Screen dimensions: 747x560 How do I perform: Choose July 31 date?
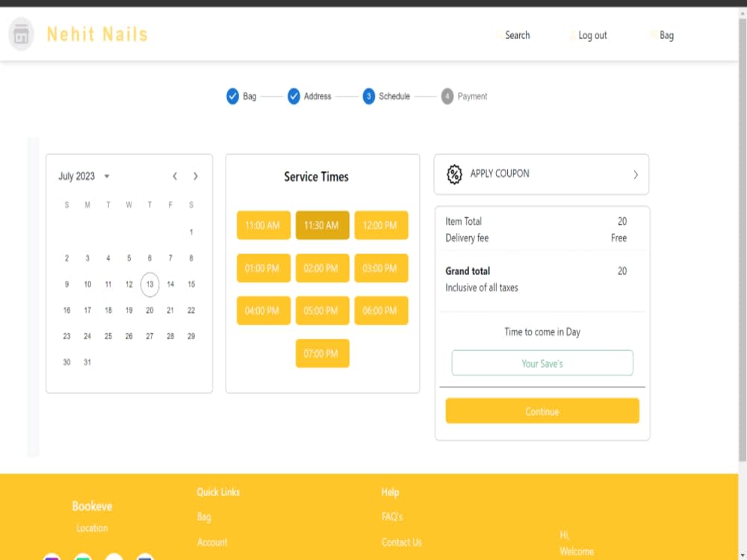tap(87, 362)
